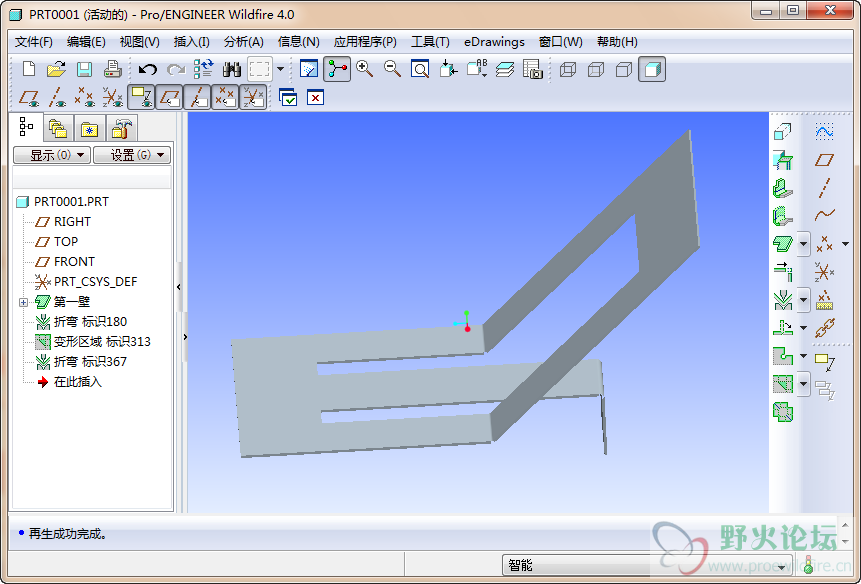Undo the last action
861x584 pixels.
[x=147, y=70]
